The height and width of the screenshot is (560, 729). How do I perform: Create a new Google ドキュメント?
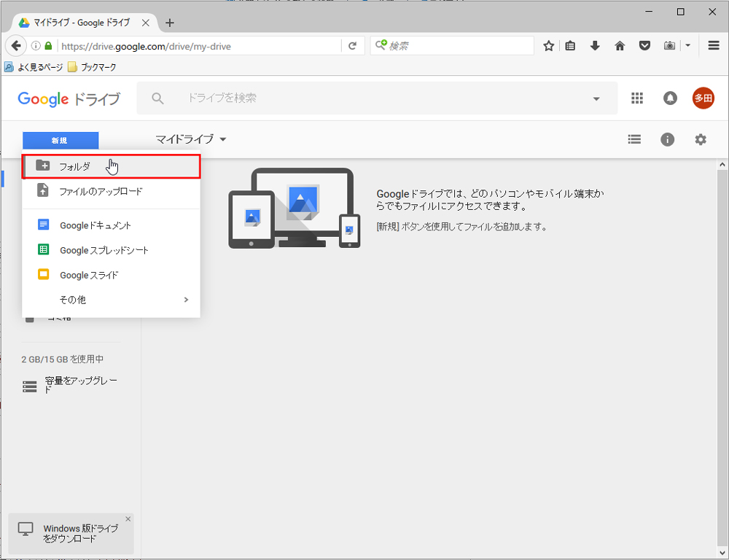(112, 225)
